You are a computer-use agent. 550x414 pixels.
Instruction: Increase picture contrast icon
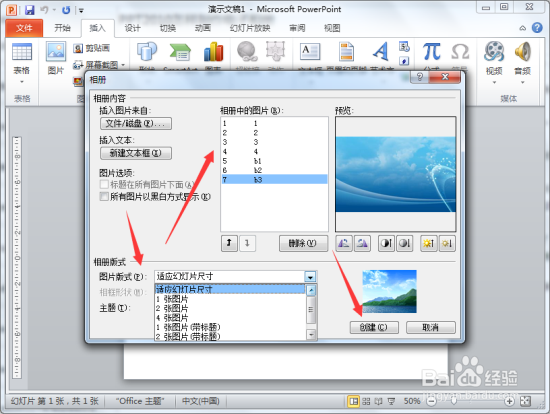click(x=386, y=243)
